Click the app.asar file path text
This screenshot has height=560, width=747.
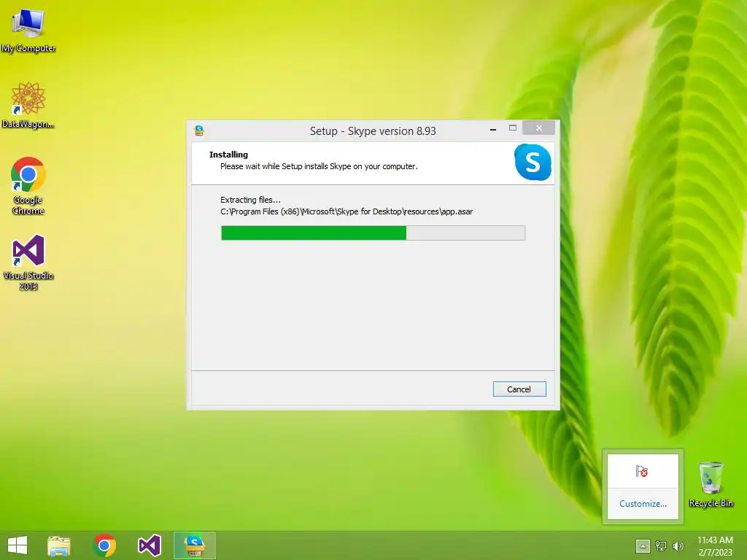pos(347,211)
